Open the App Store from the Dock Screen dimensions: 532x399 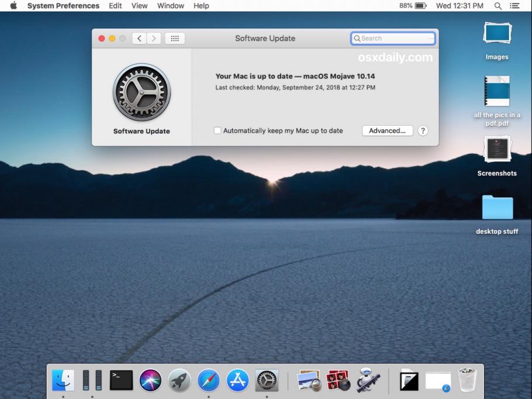point(237,380)
